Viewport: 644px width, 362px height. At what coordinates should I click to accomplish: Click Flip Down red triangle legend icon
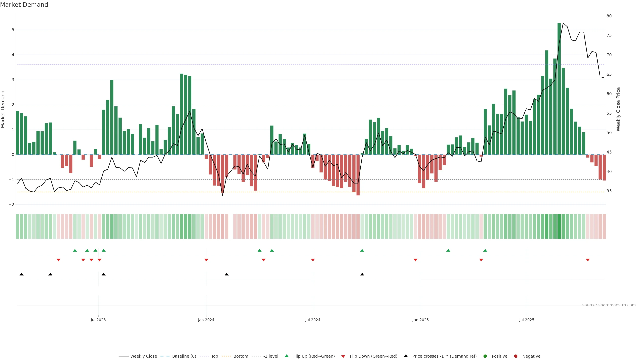pos(343,356)
